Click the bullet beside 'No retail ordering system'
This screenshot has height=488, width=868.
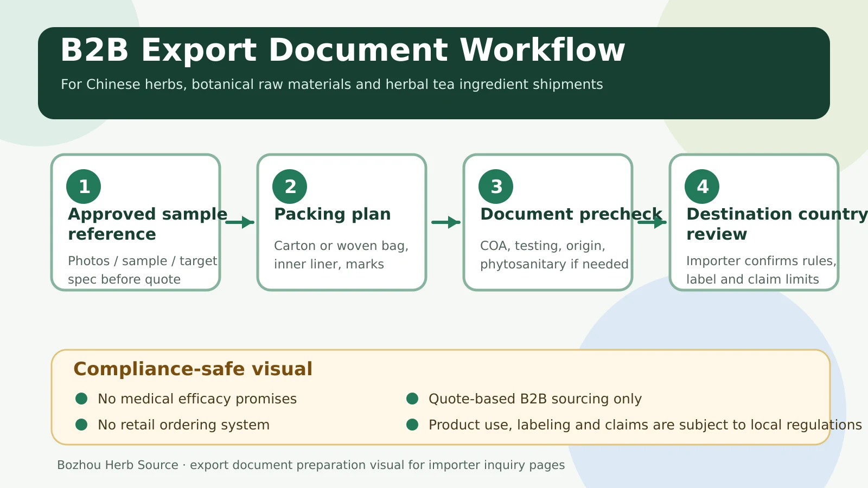point(81,425)
